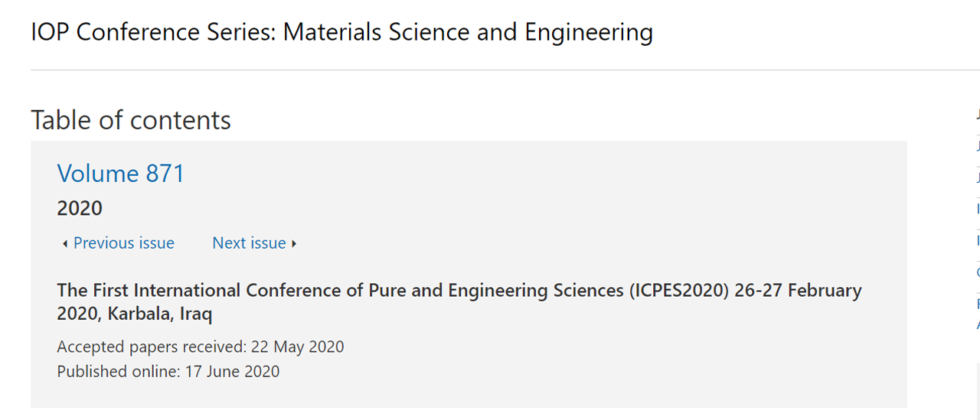Open the Volume 871 link
The image size is (980, 420).
click(x=121, y=174)
